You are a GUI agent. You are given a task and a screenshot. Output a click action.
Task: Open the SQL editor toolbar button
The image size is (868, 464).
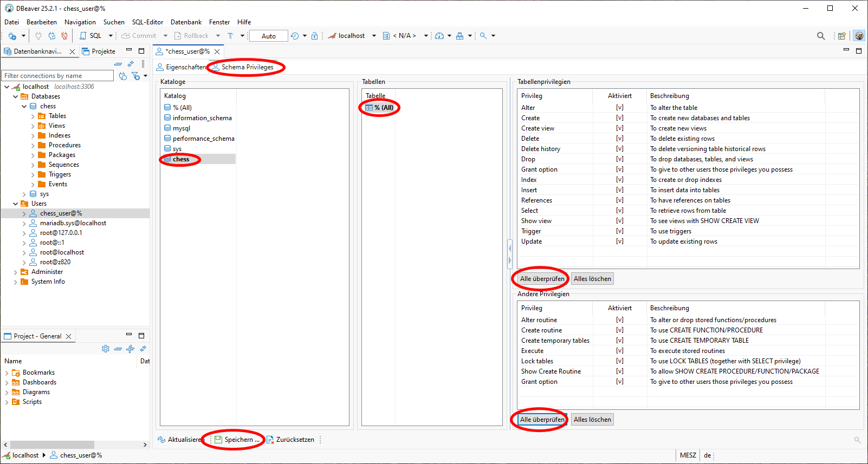91,36
